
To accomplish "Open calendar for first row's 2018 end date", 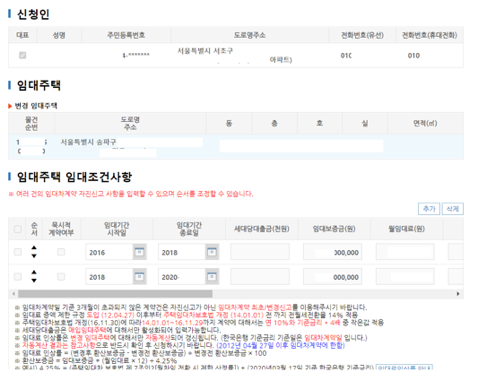I will coord(212,252).
